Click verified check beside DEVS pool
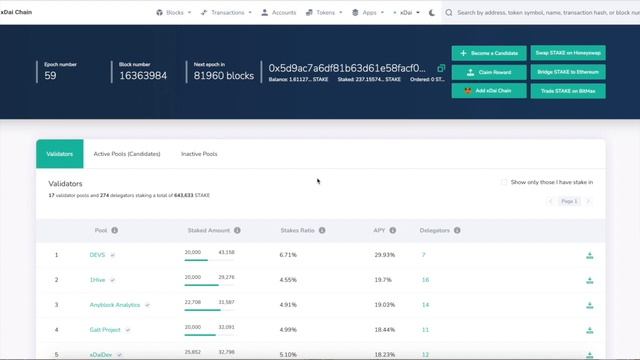 click(112, 255)
